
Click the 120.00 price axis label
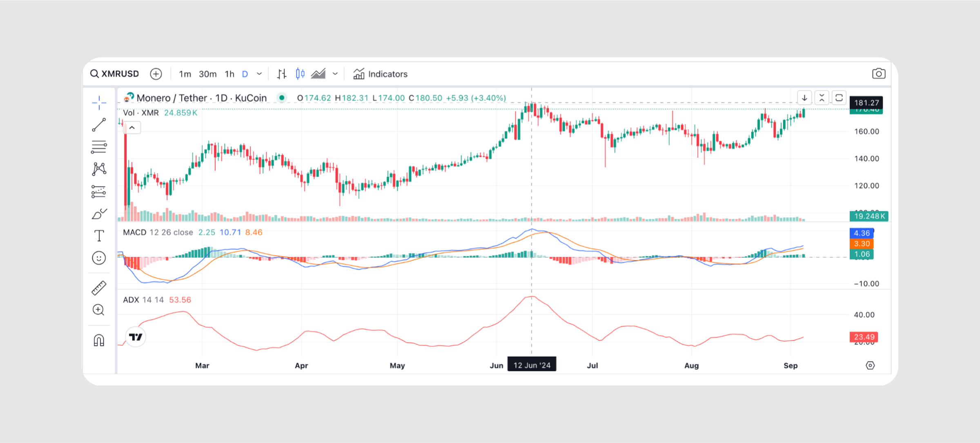[866, 186]
